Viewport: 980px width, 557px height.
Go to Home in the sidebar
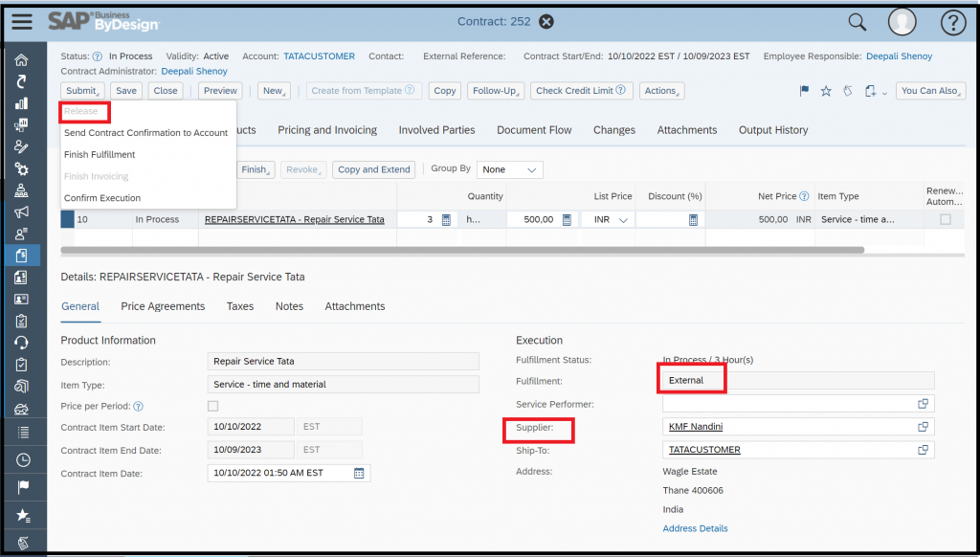click(21, 60)
